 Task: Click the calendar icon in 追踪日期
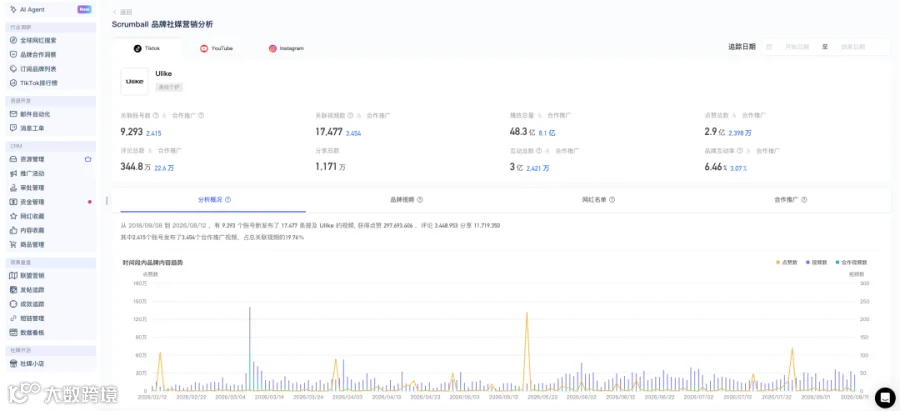[x=769, y=47]
